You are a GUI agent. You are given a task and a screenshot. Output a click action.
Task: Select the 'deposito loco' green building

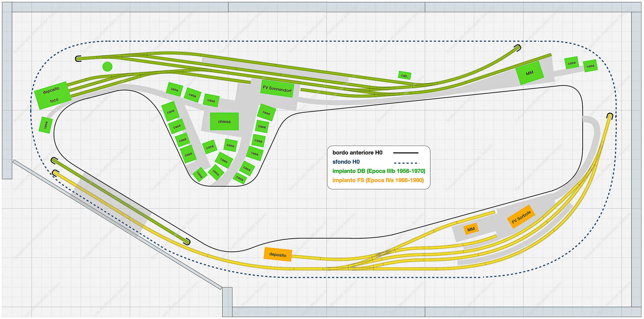[x=53, y=95]
